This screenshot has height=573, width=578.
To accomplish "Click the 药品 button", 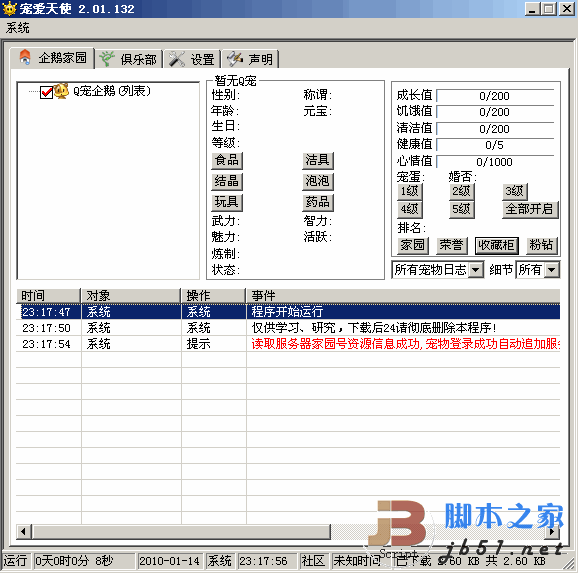I will pos(318,203).
